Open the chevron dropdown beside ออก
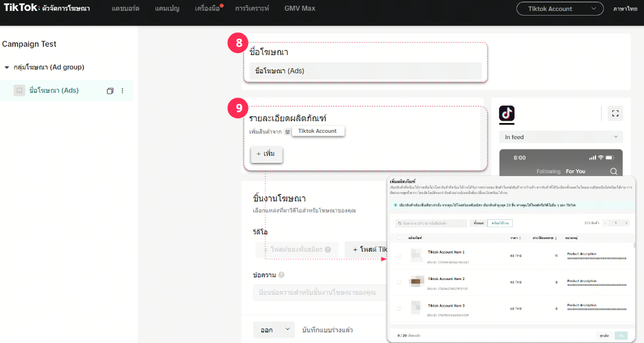Image resolution: width=644 pixels, height=343 pixels. click(x=287, y=330)
